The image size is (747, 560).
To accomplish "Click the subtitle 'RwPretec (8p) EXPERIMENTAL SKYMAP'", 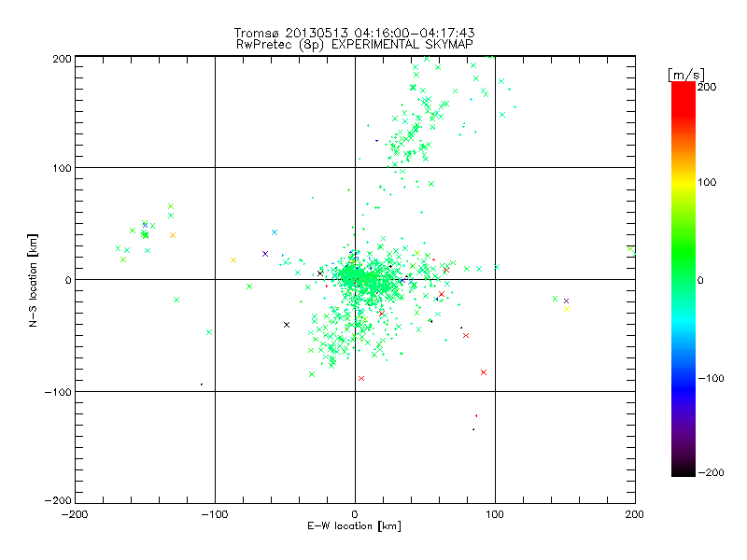I will (x=355, y=45).
